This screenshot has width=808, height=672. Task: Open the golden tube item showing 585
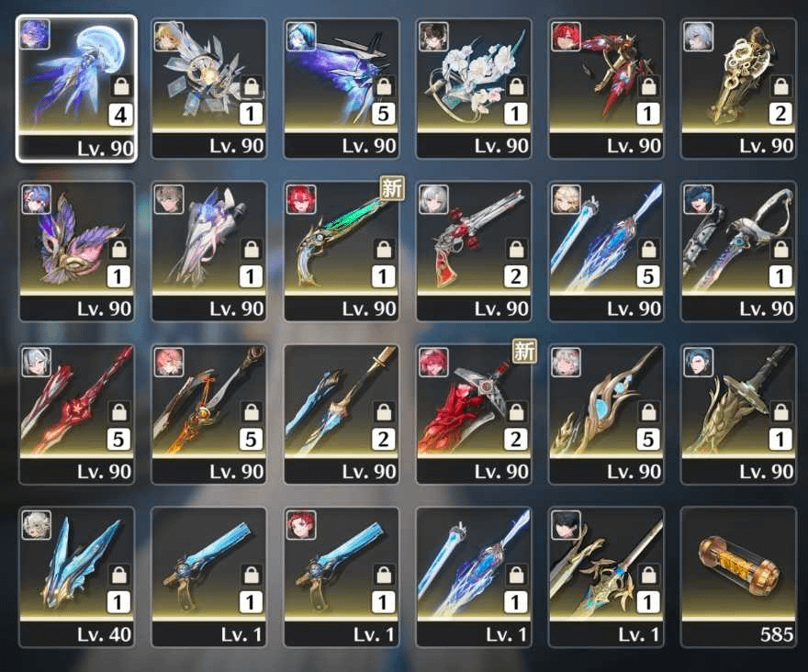pyautogui.click(x=738, y=577)
